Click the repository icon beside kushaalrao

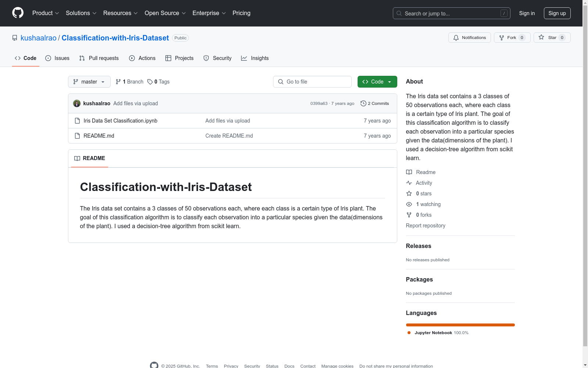click(15, 38)
